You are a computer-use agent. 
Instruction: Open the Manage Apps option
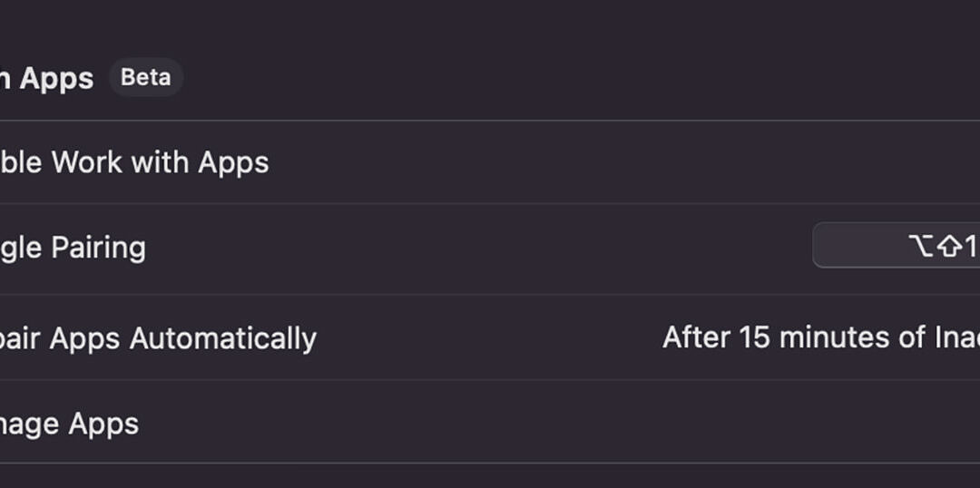(69, 424)
